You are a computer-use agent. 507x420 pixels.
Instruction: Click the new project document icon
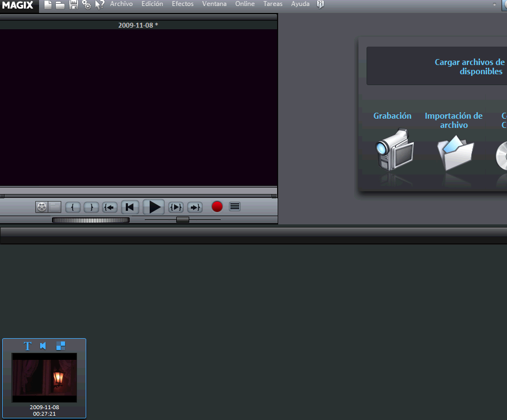pos(48,5)
